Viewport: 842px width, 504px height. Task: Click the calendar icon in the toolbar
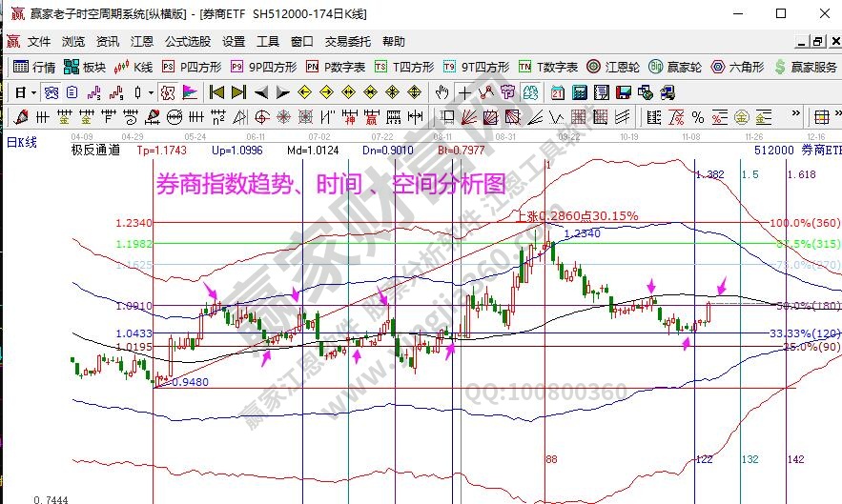pos(557,92)
